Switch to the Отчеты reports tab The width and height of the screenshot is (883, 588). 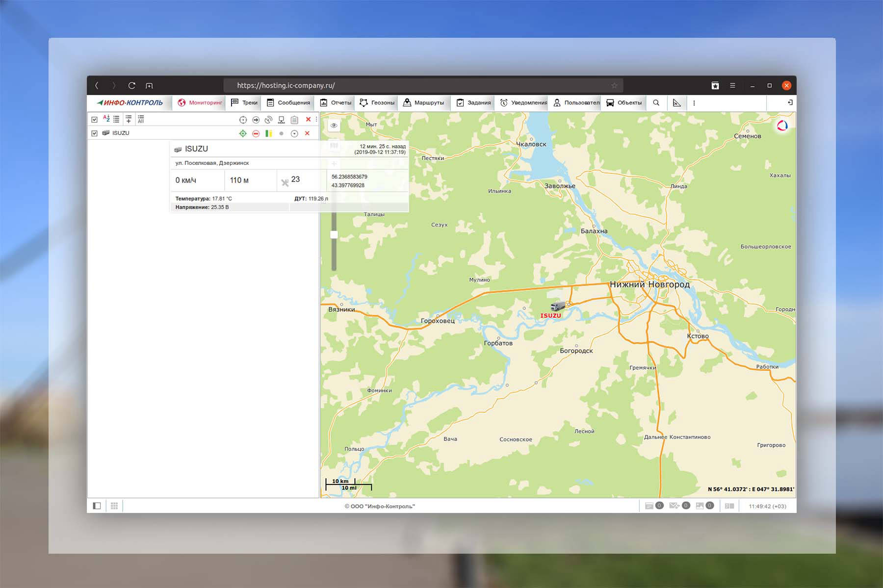coord(336,102)
